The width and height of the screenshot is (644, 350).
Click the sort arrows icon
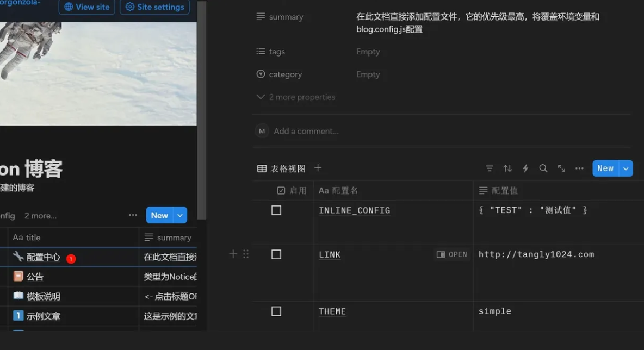(507, 168)
